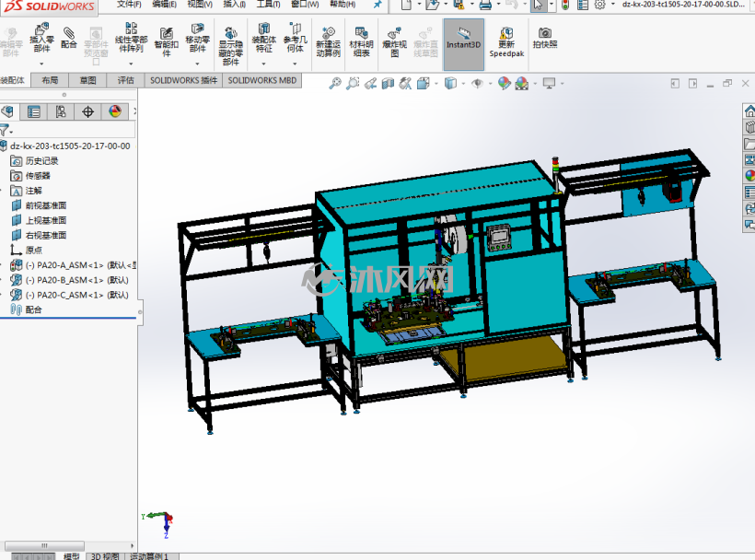Switch to the SOLIDWORKS MBD tab
This screenshot has height=560, width=755.
point(262,80)
